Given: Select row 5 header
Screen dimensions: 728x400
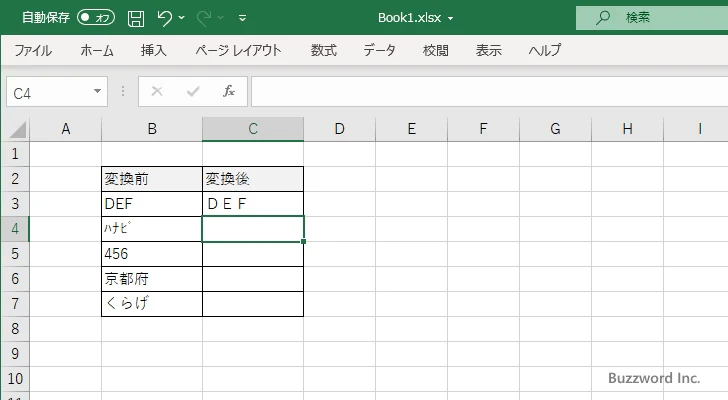Looking at the screenshot, I should pyautogui.click(x=15, y=254).
